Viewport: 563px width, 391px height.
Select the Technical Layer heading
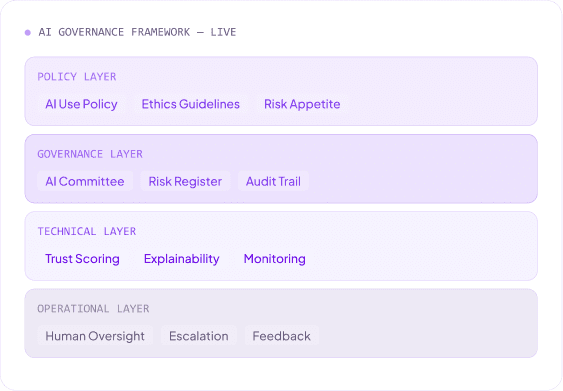coord(87,231)
